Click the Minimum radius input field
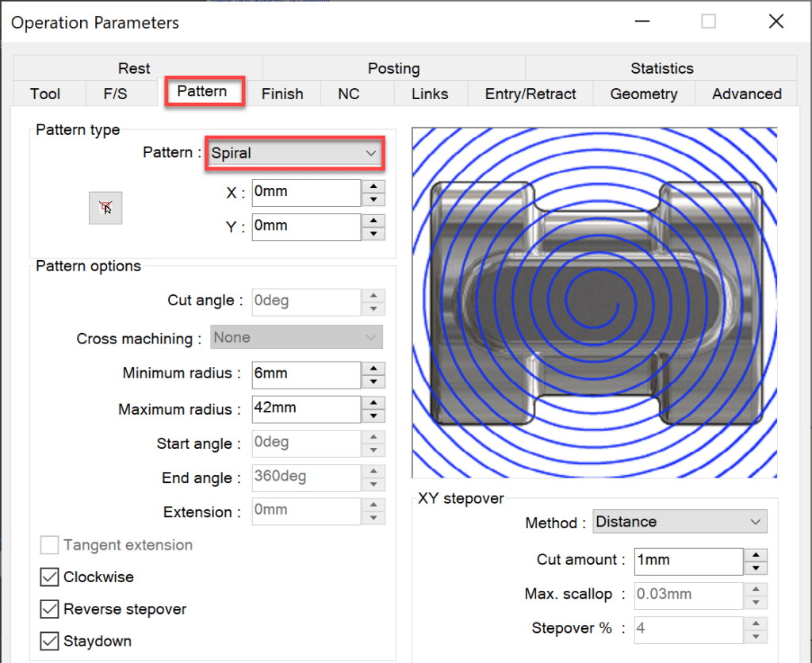 pyautogui.click(x=305, y=374)
